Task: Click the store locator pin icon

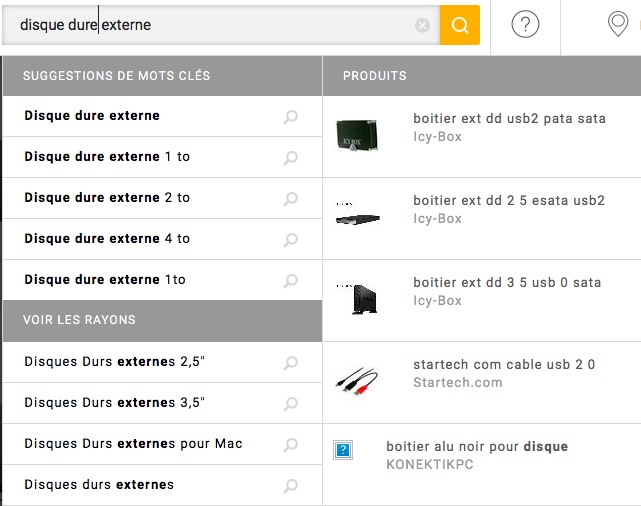Action: pyautogui.click(x=618, y=25)
